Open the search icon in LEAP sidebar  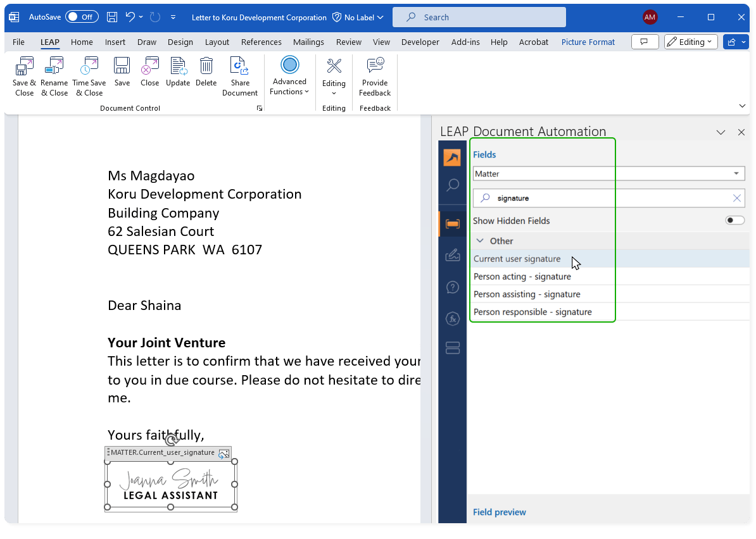[452, 185]
